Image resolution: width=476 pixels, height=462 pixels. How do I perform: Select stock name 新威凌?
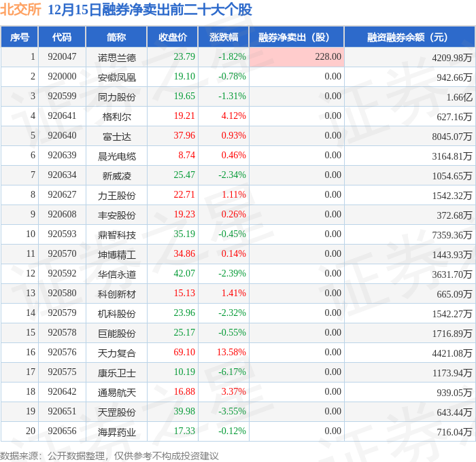(116, 176)
